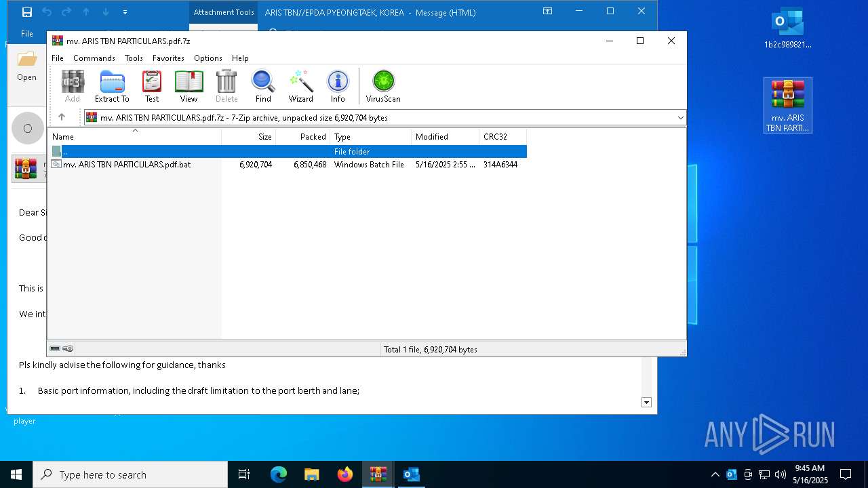Click the message scrollbar down arrow
868x488 pixels.
point(646,403)
